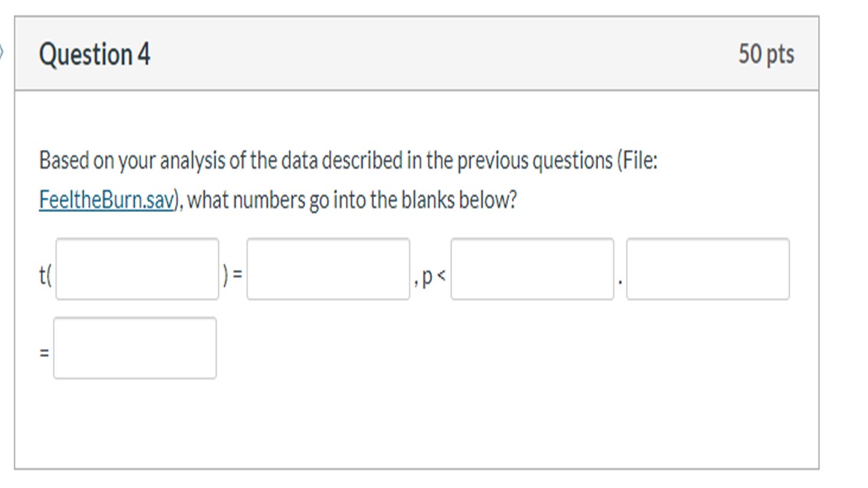Click the degrees of freedom field after t(

coord(137,269)
